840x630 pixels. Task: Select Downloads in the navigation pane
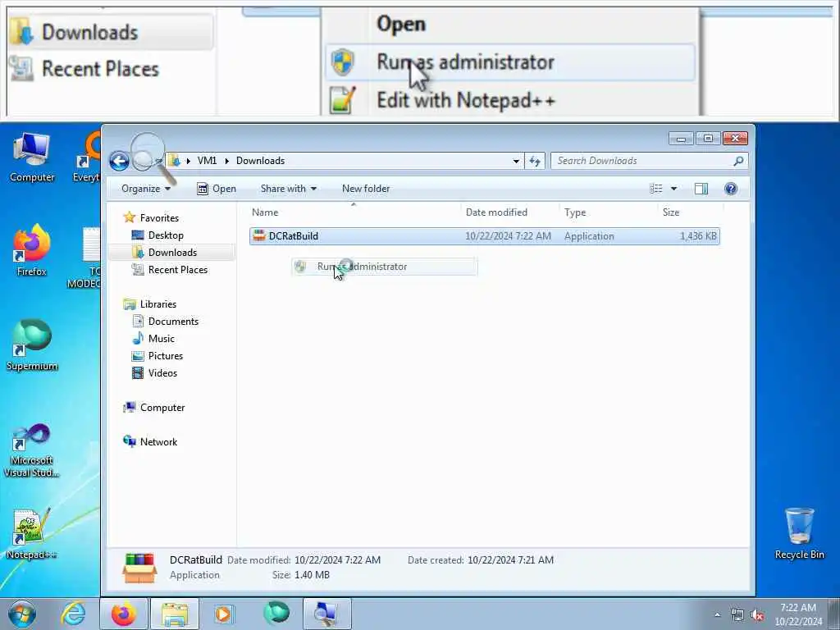click(172, 253)
